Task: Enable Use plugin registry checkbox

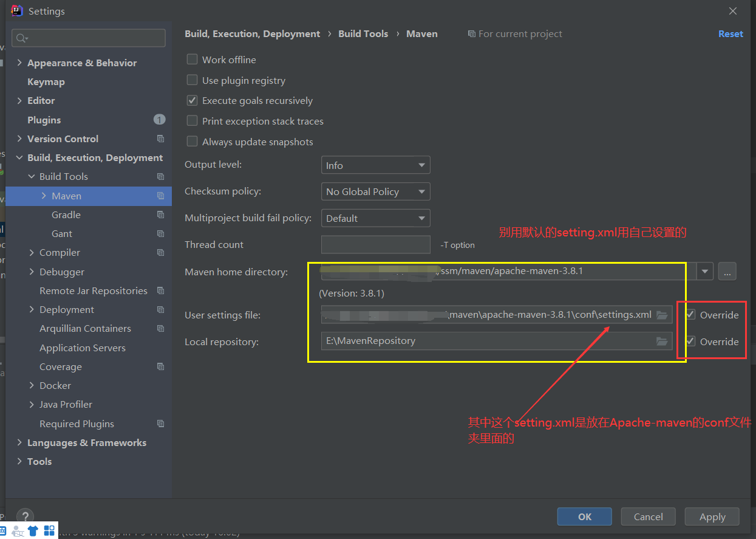Action: point(192,80)
